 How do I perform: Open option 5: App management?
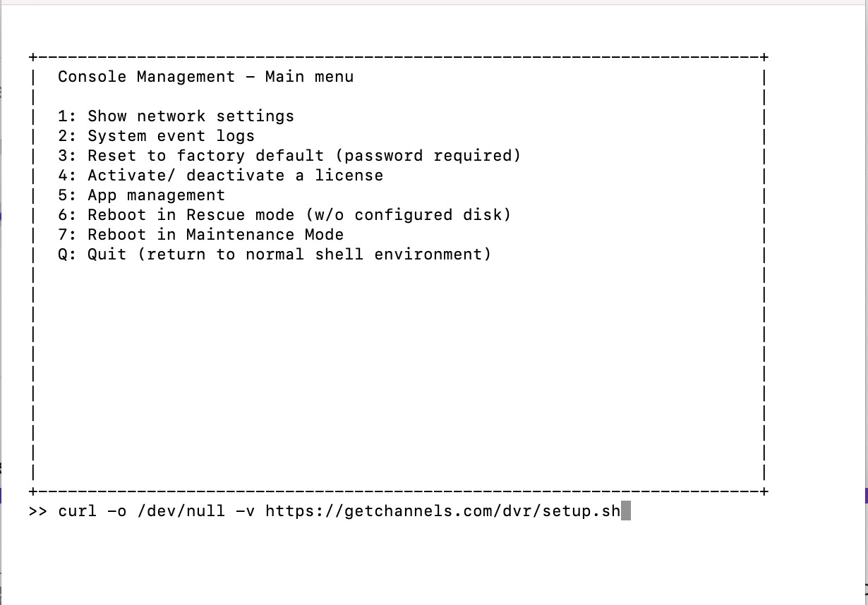coord(141,195)
